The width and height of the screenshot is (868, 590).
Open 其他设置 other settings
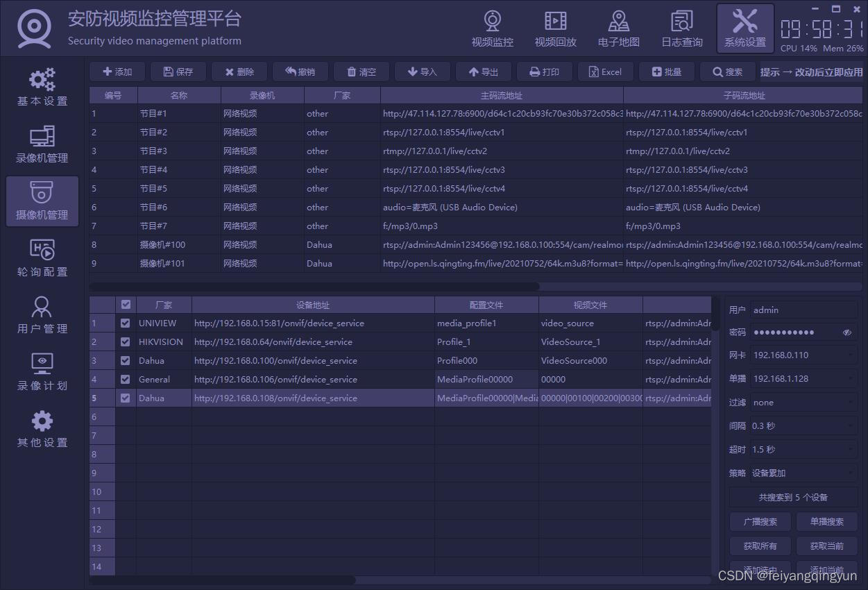42,430
